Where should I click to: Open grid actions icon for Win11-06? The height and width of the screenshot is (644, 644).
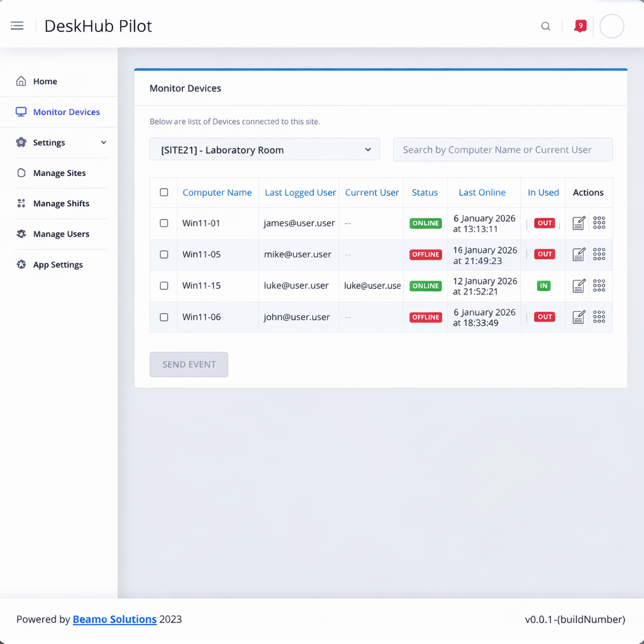point(599,317)
